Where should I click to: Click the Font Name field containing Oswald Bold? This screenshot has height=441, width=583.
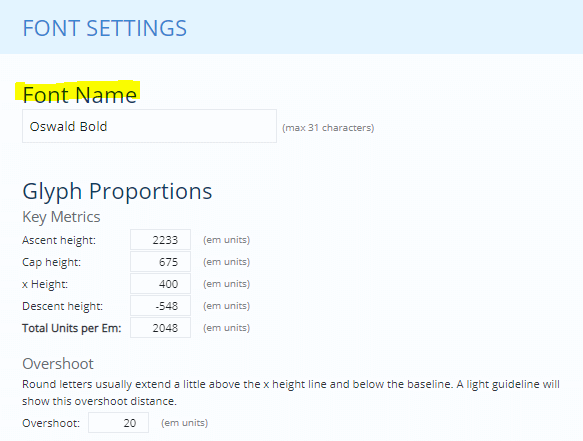click(x=149, y=126)
